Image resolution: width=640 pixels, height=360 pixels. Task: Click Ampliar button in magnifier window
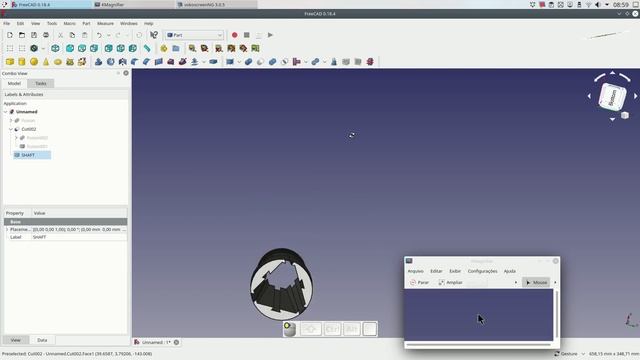[450, 282]
